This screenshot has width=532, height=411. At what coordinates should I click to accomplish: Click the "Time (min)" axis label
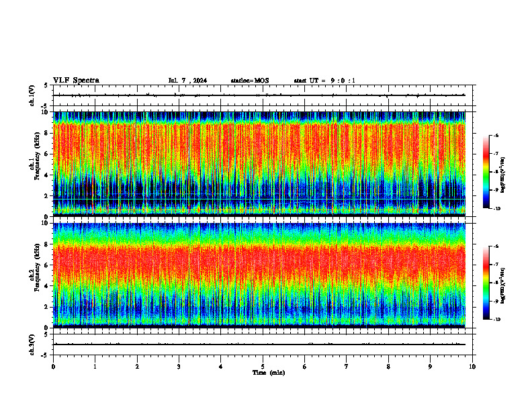[x=269, y=373]
